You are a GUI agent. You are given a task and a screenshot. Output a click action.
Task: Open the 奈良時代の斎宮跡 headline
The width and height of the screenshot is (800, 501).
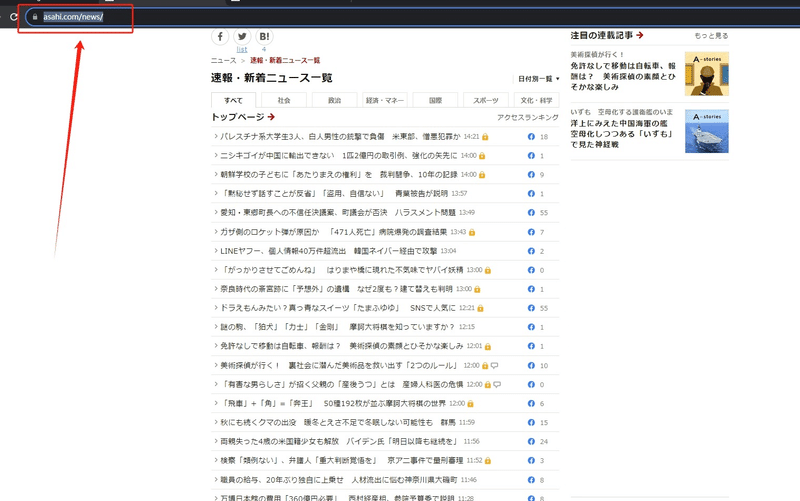pos(336,289)
